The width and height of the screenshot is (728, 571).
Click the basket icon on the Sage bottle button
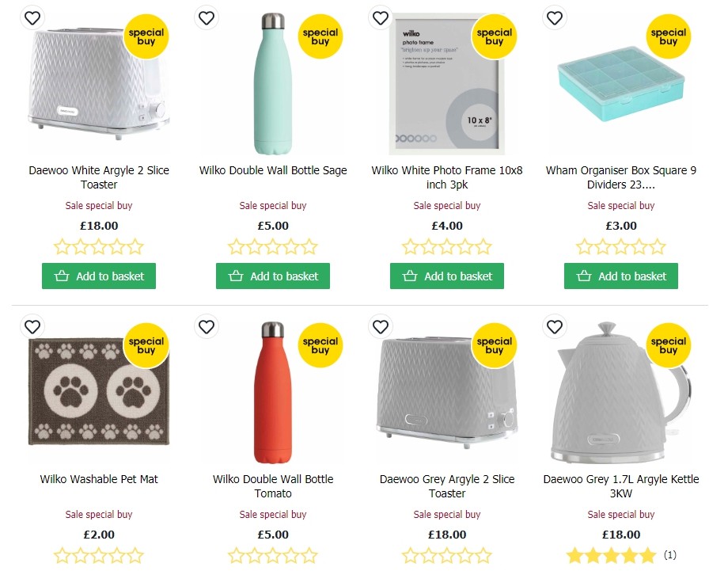[x=235, y=276]
